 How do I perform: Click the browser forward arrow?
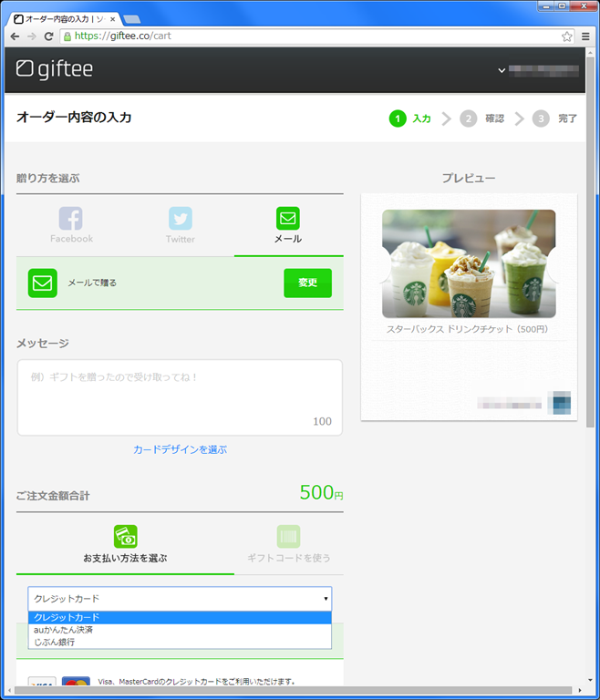[32, 36]
